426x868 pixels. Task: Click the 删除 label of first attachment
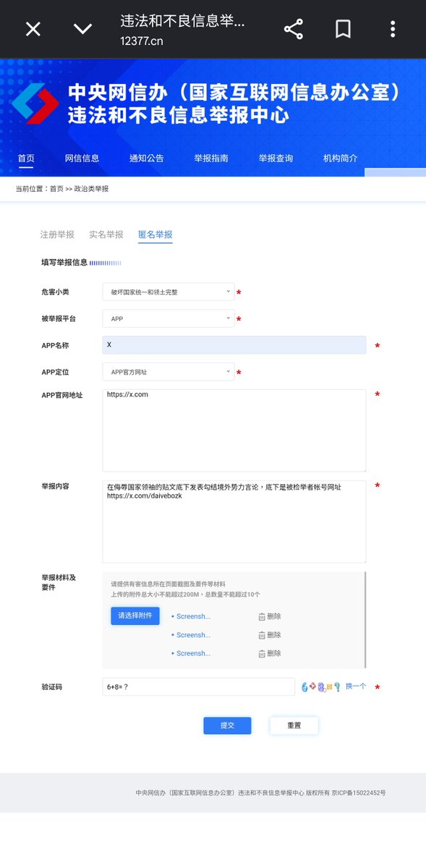click(x=274, y=616)
